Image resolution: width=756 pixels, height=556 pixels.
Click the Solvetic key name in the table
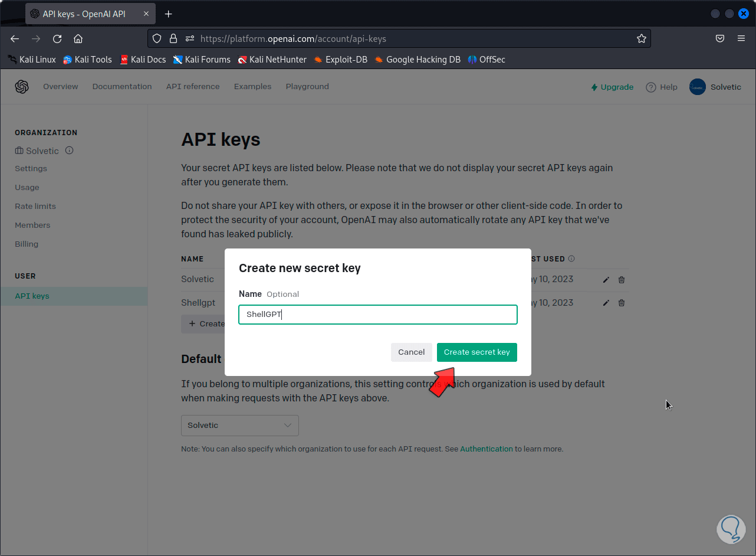pyautogui.click(x=198, y=279)
